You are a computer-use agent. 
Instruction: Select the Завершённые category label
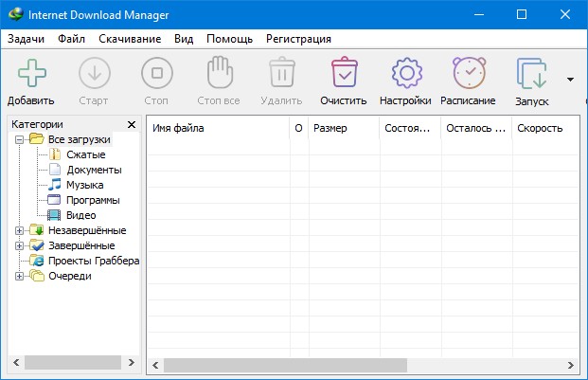click(x=81, y=245)
